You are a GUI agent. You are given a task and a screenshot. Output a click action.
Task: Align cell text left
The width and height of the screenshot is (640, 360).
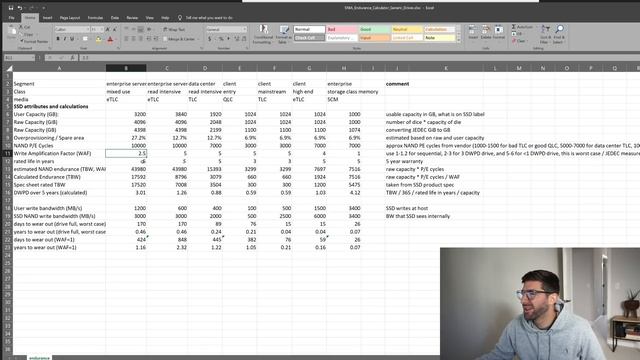[126, 39]
